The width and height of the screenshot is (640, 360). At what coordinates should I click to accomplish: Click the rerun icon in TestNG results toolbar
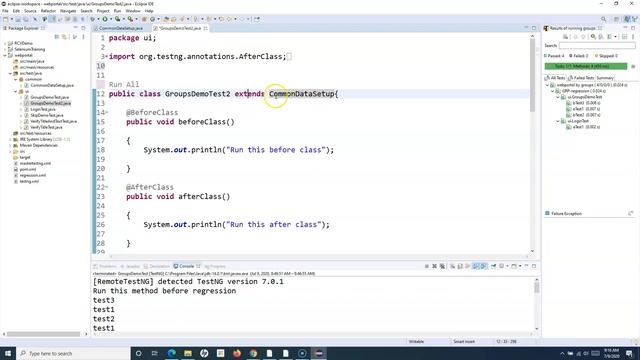click(x=593, y=37)
